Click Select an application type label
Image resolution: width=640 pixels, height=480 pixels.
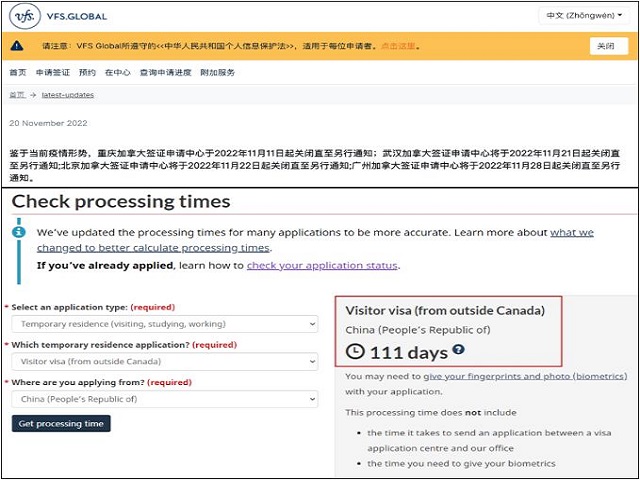[x=69, y=307]
